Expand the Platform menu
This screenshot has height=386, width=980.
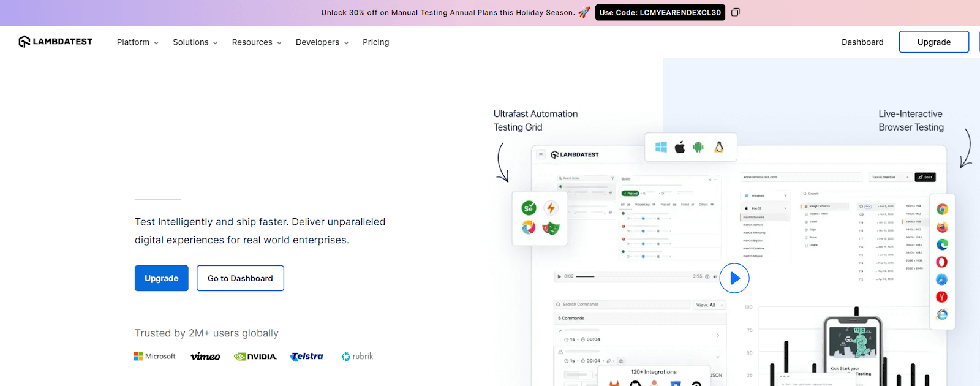[x=138, y=42]
